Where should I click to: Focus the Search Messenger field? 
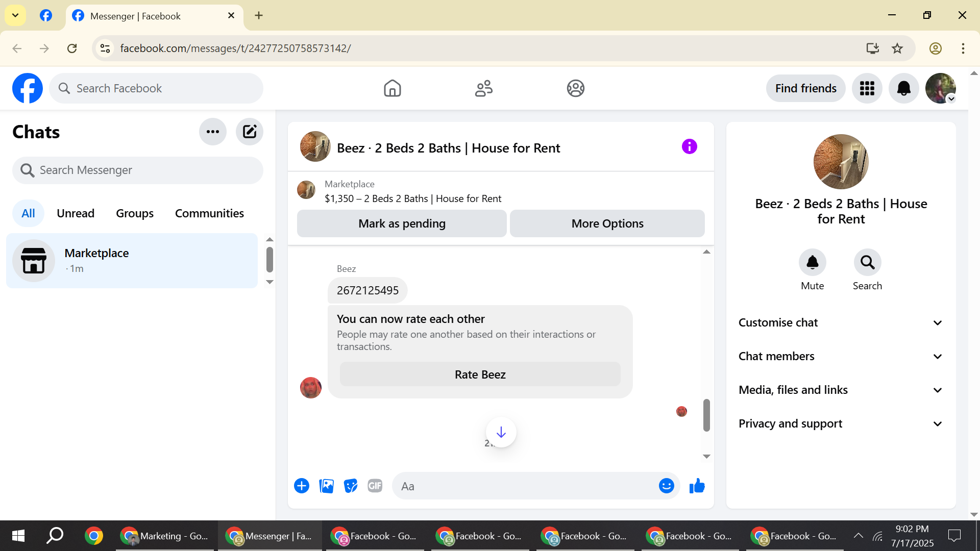coord(138,170)
